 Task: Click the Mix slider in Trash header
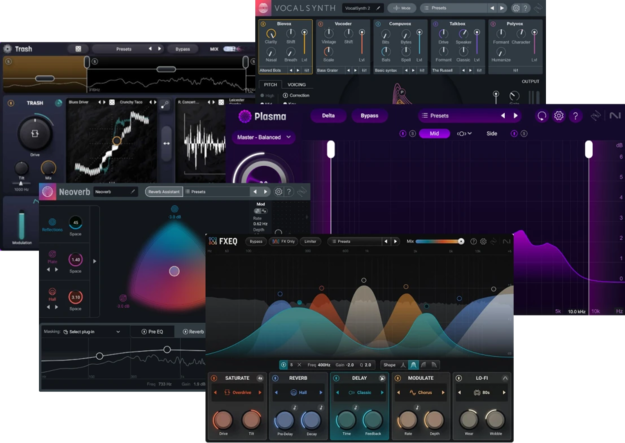232,49
